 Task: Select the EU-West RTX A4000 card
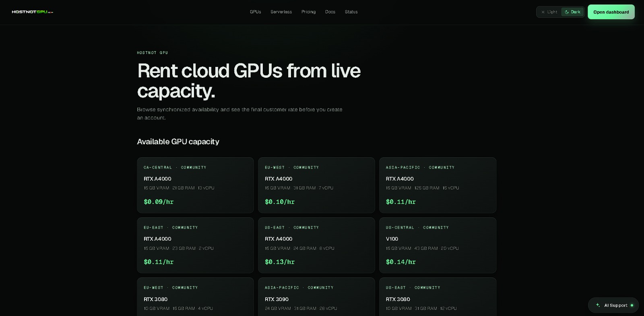(316, 185)
